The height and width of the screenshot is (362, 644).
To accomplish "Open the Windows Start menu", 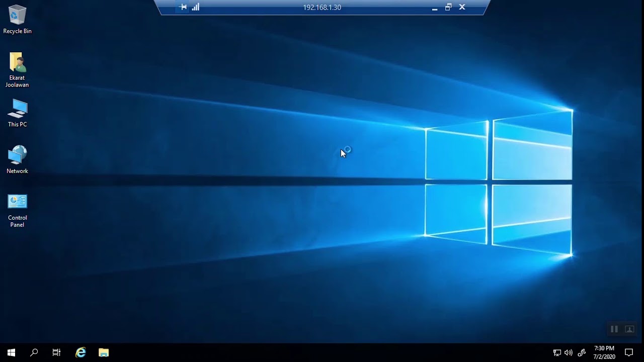I will click(x=11, y=353).
